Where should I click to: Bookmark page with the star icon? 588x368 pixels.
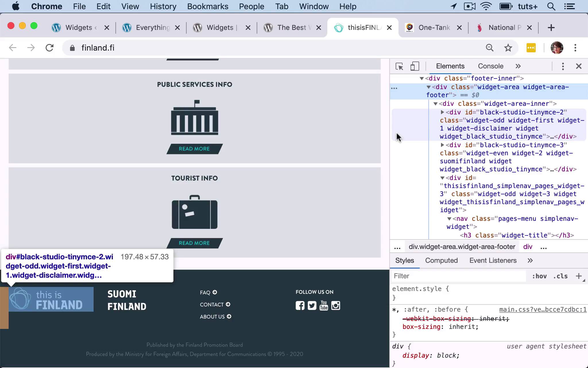click(508, 48)
